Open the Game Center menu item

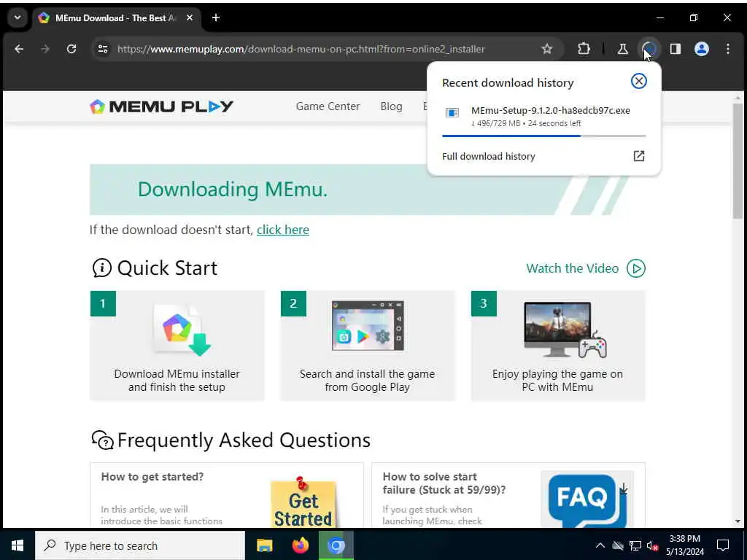pos(328,106)
